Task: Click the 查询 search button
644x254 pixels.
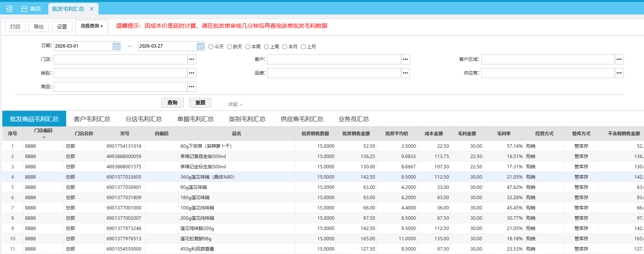Action: (x=172, y=103)
